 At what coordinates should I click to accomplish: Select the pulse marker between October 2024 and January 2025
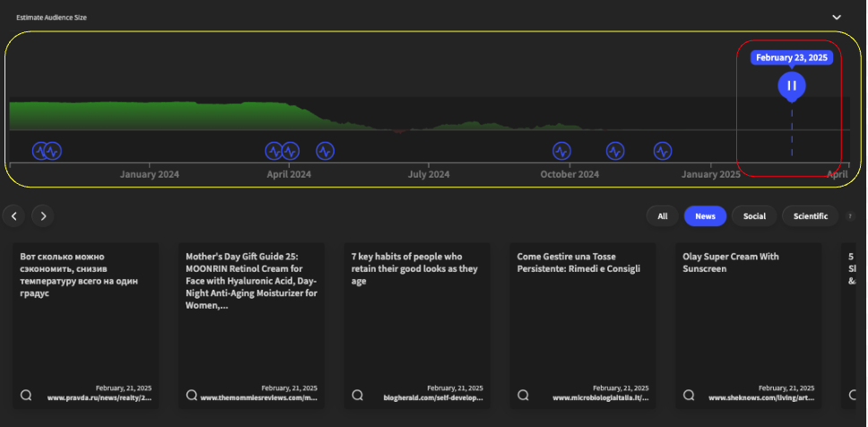(x=615, y=151)
